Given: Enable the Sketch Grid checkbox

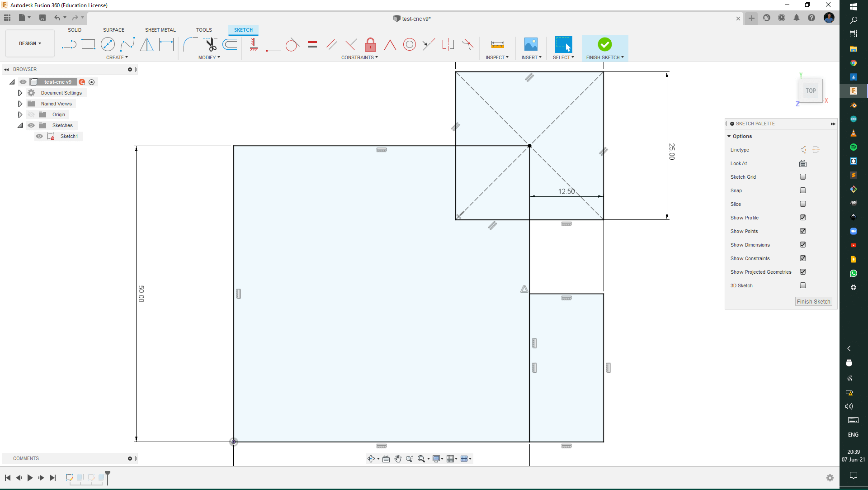Looking at the screenshot, I should pos(803,177).
